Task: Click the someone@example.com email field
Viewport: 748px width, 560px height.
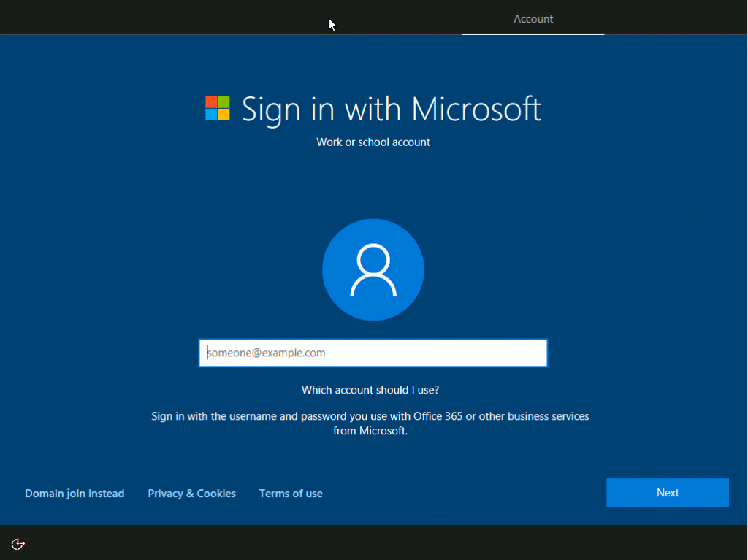Action: [x=373, y=353]
